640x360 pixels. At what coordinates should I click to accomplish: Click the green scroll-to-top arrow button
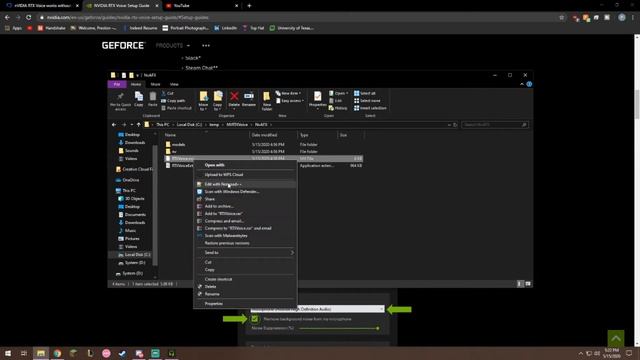(x=616, y=338)
